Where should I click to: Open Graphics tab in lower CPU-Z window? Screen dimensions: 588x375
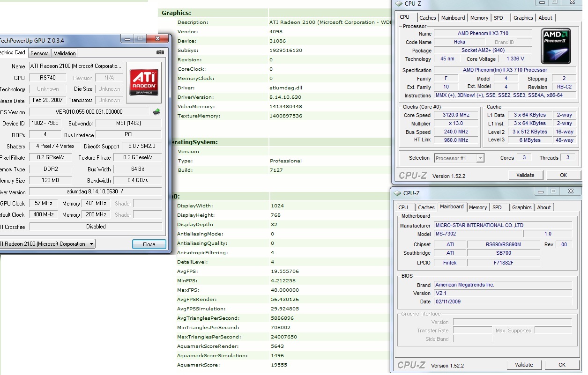(x=522, y=207)
